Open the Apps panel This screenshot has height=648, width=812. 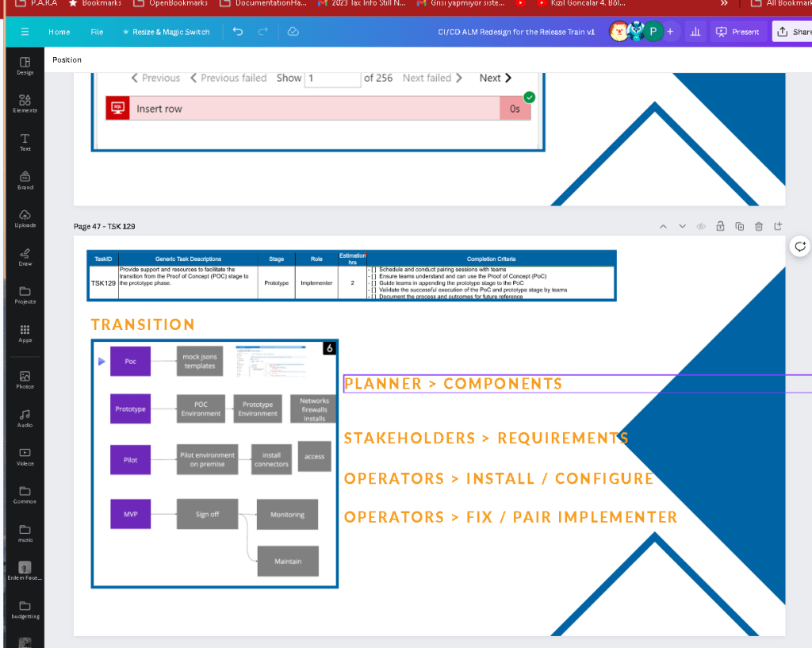25,334
